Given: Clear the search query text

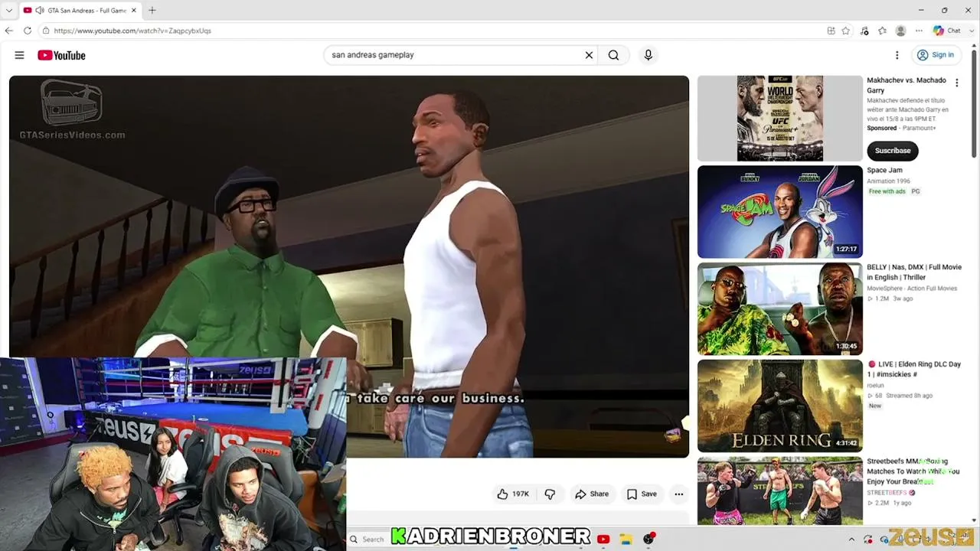Looking at the screenshot, I should 589,55.
